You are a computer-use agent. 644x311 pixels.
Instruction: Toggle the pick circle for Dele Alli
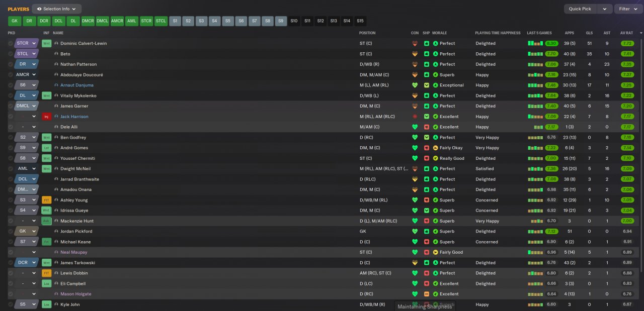point(11,127)
